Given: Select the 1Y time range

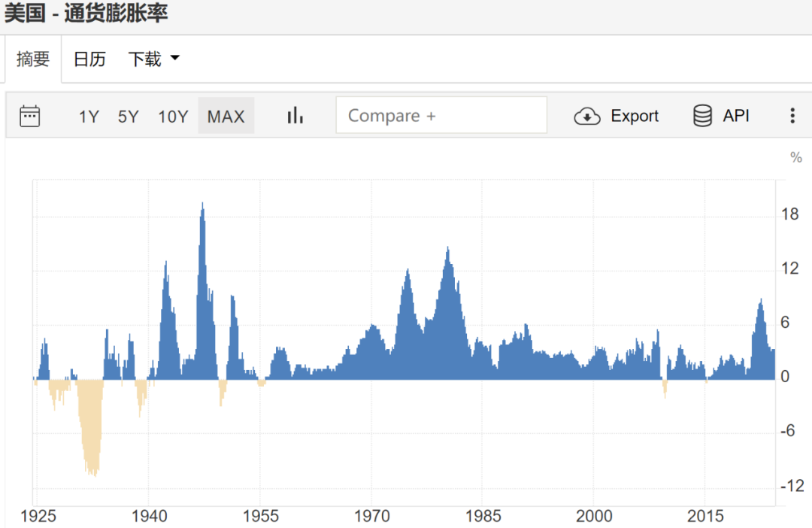Looking at the screenshot, I should [x=89, y=117].
